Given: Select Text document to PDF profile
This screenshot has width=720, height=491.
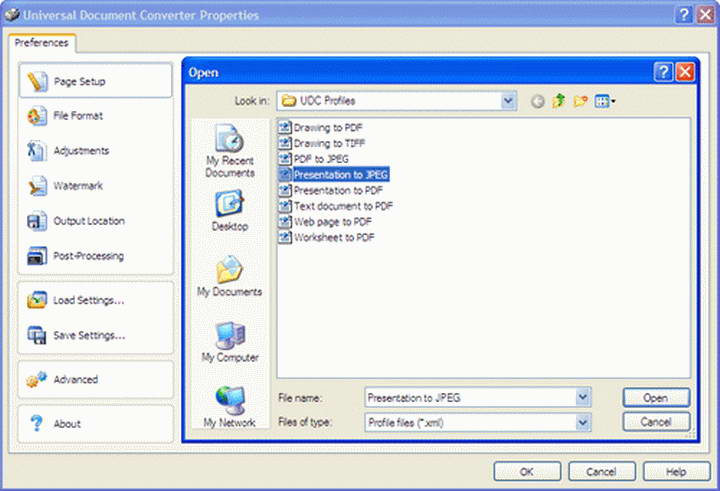Looking at the screenshot, I should tap(336, 206).
